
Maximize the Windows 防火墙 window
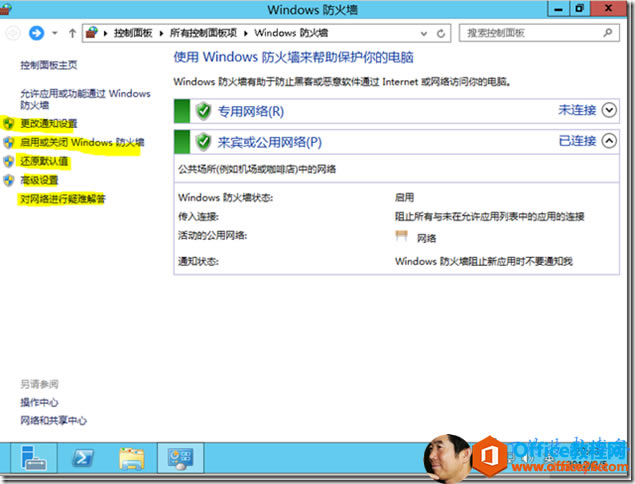pyautogui.click(x=580, y=9)
